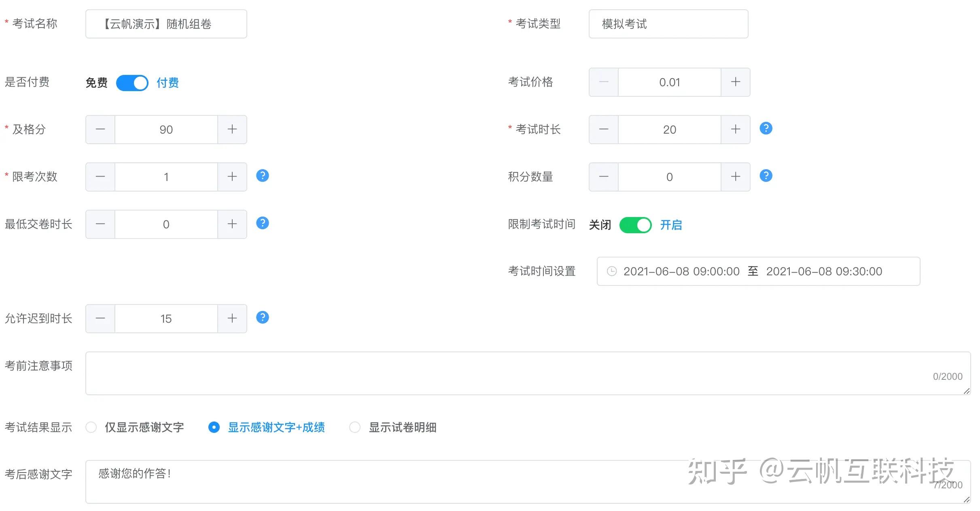The width and height of the screenshot is (980, 511).
Task: Toggle the 是否付费 switch
Action: (x=132, y=83)
